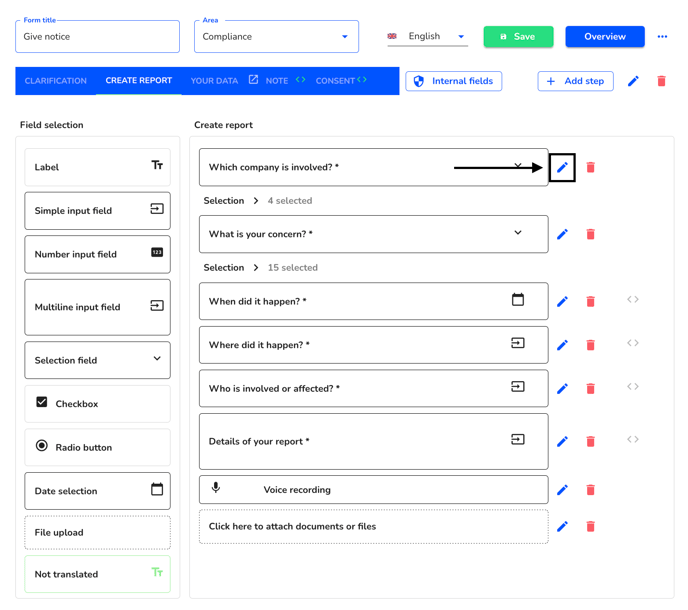Image resolution: width=688 pixels, height=610 pixels.
Task: Click the Internal fields button
Action: tap(454, 81)
